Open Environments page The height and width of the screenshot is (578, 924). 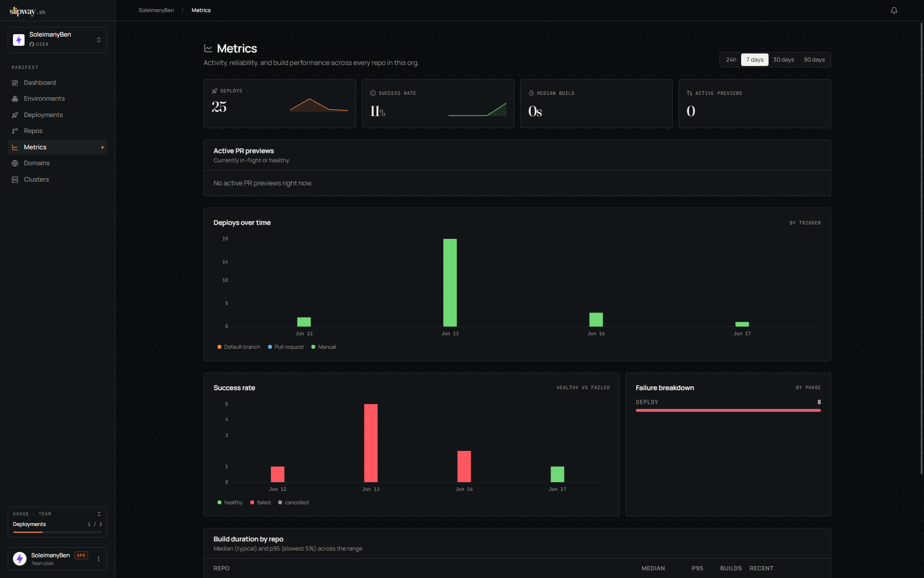point(57,99)
